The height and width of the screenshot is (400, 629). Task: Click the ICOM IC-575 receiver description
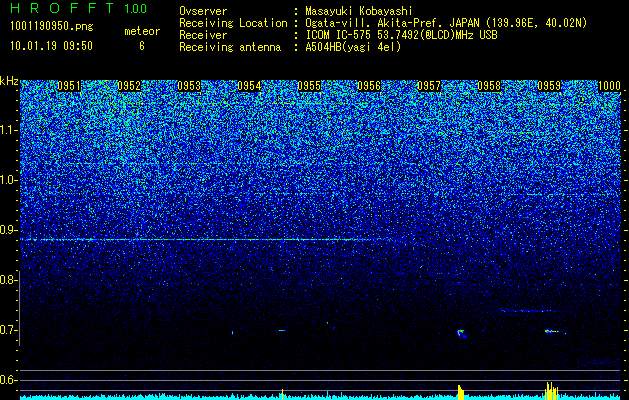pyautogui.click(x=401, y=35)
